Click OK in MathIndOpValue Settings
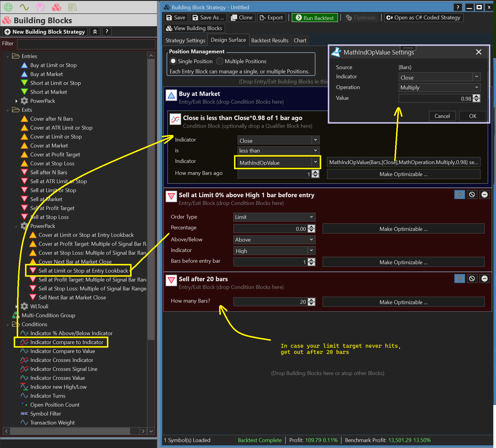 (472, 116)
